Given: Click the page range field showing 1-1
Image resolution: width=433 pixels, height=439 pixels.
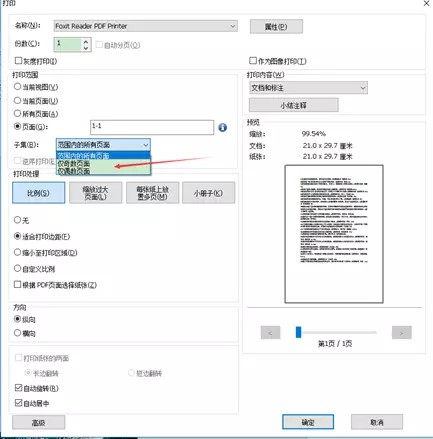Looking at the screenshot, I should point(152,127).
